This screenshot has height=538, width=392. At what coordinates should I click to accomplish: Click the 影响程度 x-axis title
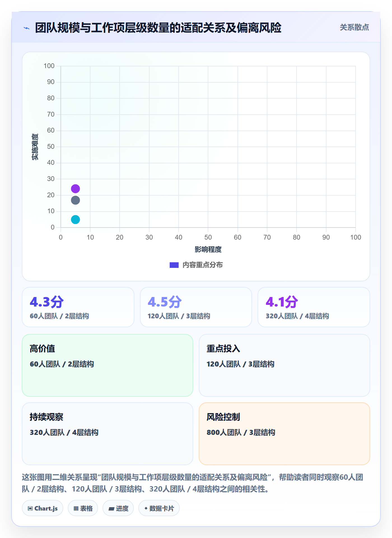(208, 249)
